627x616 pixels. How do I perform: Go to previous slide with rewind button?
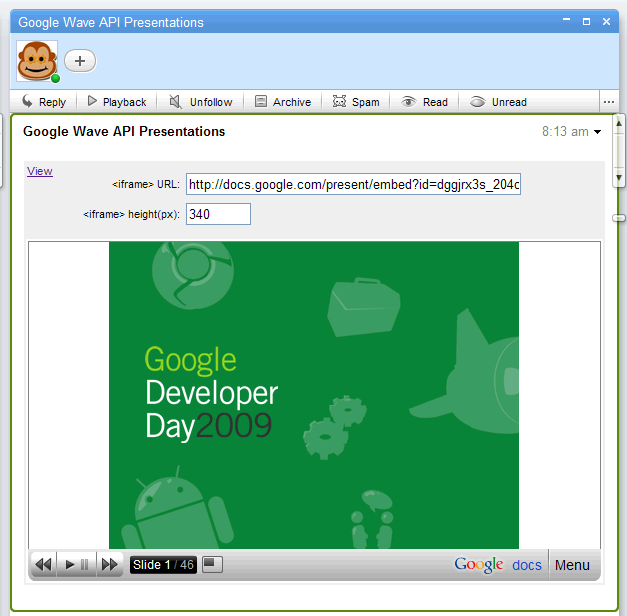pyautogui.click(x=43, y=565)
